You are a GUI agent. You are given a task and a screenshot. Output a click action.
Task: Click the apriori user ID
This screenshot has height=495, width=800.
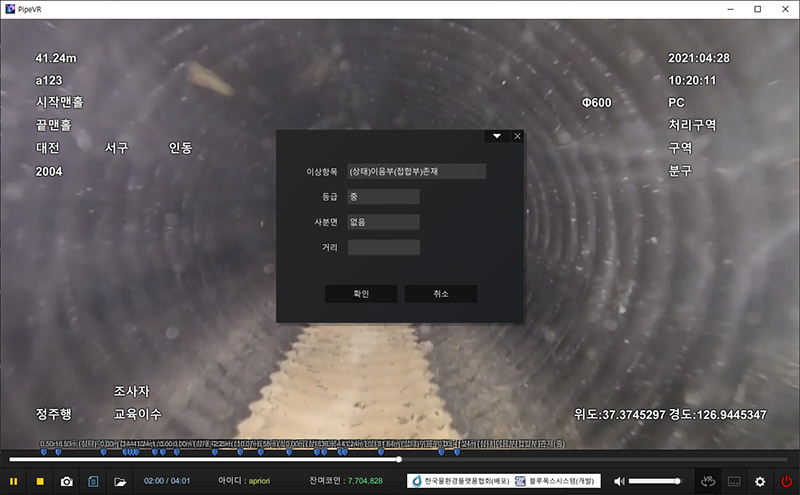(259, 481)
